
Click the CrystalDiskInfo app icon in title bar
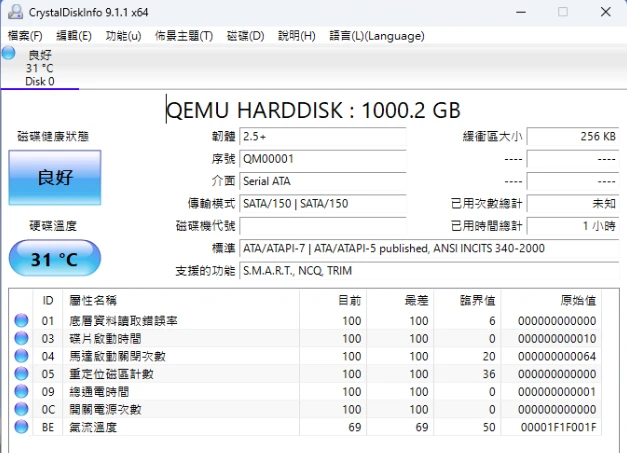pyautogui.click(x=13, y=12)
